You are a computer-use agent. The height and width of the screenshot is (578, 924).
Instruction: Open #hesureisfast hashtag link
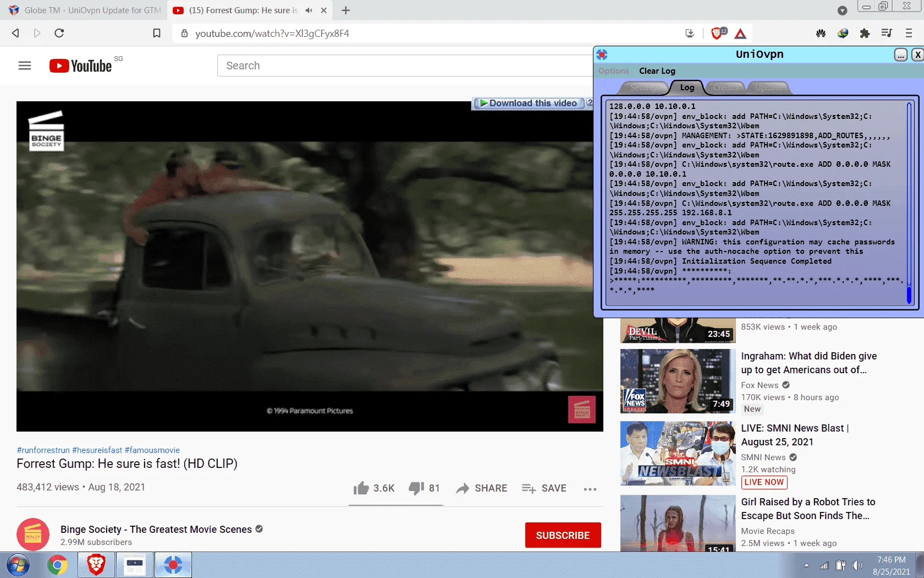(x=97, y=450)
